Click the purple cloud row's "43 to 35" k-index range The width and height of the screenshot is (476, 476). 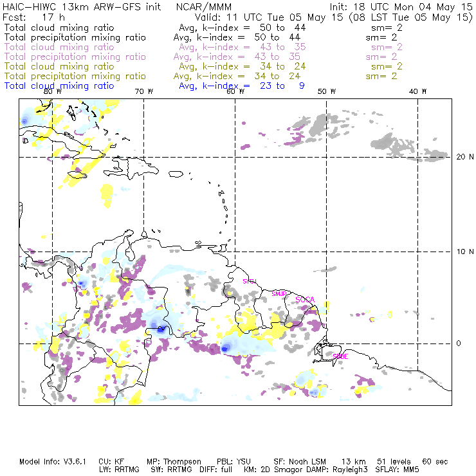pos(282,47)
